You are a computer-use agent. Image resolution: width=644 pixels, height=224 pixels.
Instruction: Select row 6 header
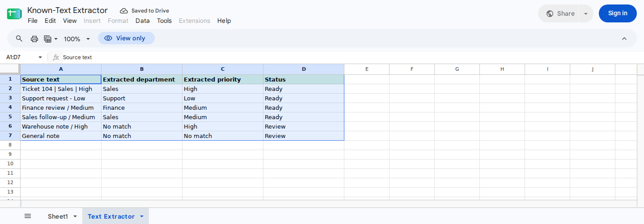tap(10, 126)
